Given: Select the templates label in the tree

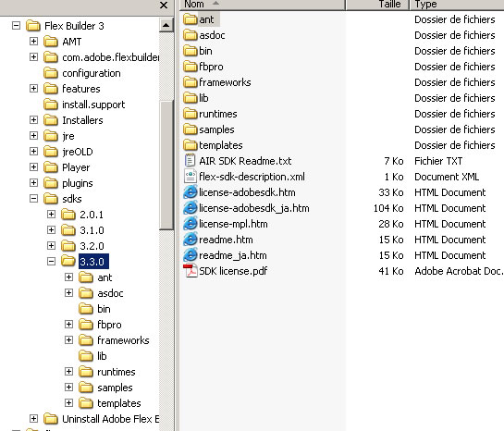Looking at the screenshot, I should (119, 403).
